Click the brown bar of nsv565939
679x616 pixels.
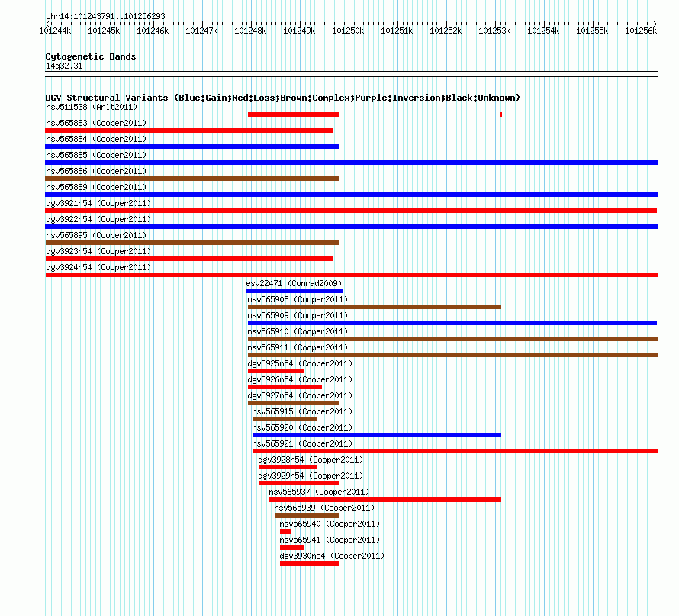click(307, 515)
